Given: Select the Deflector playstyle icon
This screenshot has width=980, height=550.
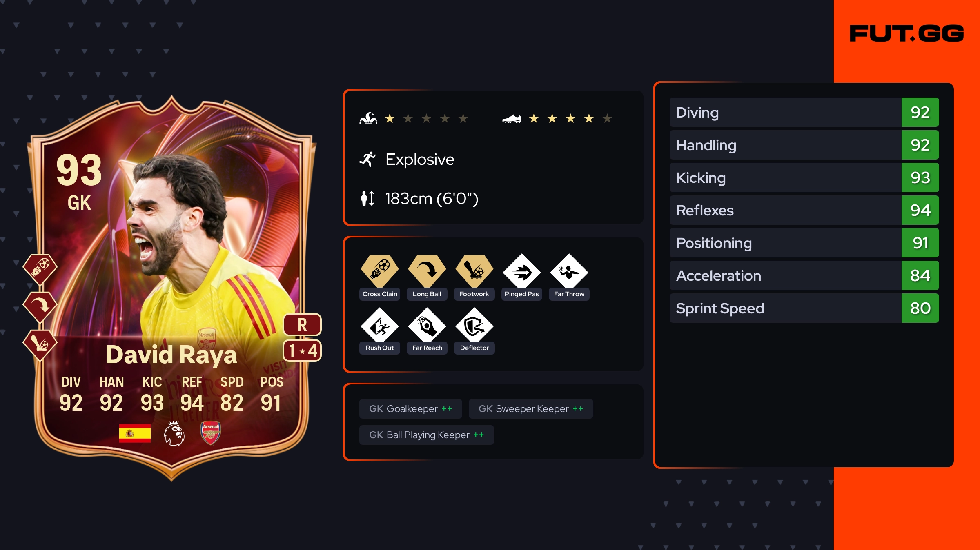Looking at the screenshot, I should pos(474,326).
